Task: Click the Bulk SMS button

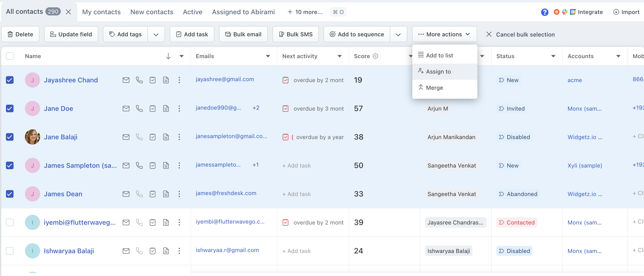Action: [x=296, y=34]
